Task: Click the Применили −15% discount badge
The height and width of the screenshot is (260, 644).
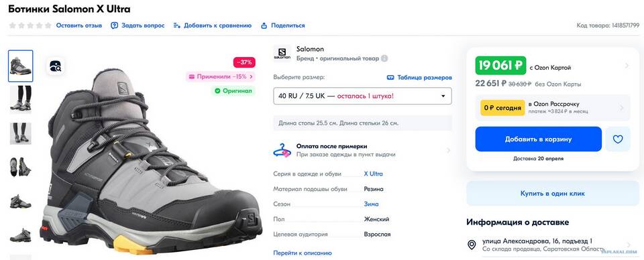Action: pos(221,76)
